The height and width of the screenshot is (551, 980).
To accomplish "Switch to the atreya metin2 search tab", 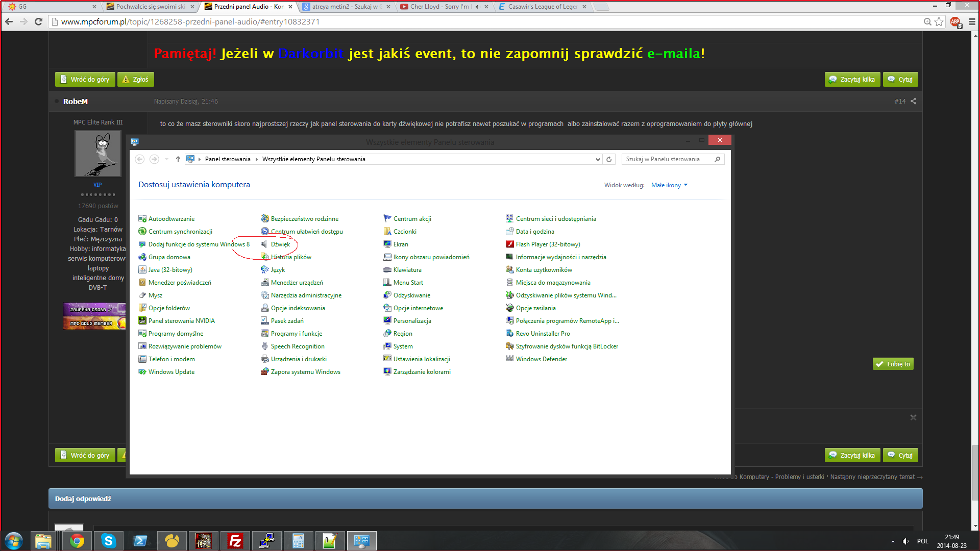I will 347,7.
